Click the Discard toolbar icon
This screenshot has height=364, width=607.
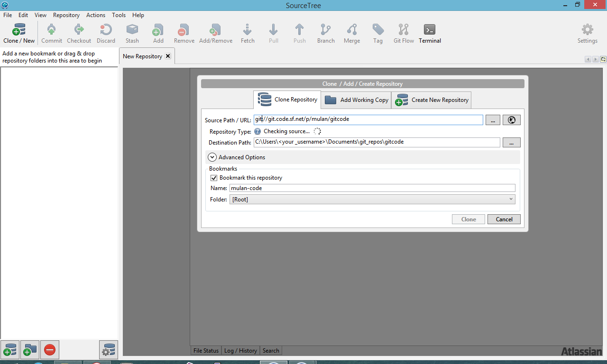[106, 34]
